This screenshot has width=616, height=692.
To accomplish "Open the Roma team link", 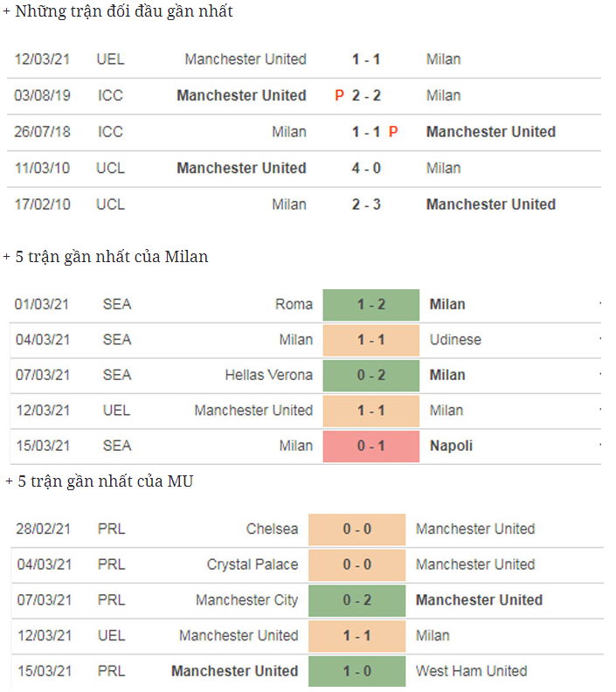I will pos(294,304).
